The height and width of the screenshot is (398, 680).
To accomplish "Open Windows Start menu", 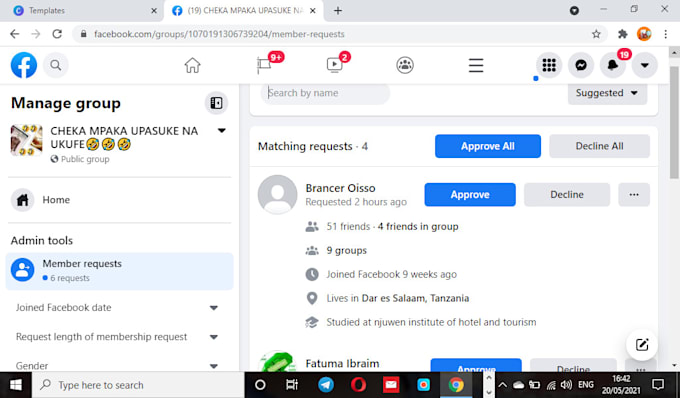I will pos(16,385).
